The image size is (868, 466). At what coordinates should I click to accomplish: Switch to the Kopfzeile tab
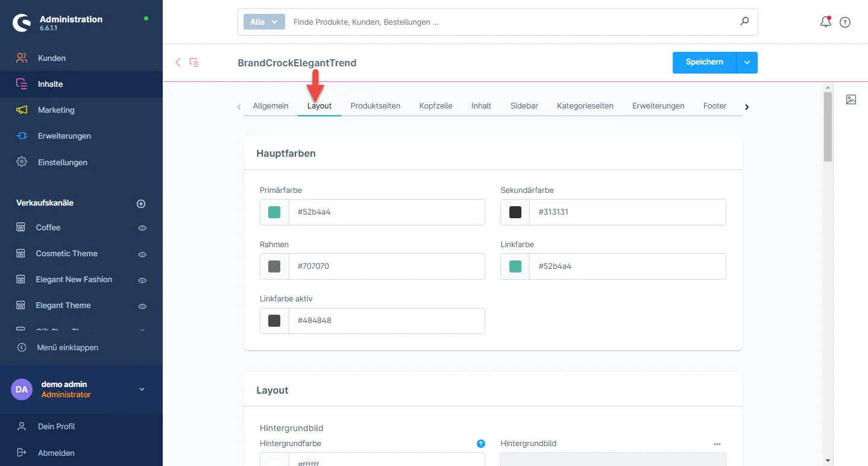tap(435, 106)
